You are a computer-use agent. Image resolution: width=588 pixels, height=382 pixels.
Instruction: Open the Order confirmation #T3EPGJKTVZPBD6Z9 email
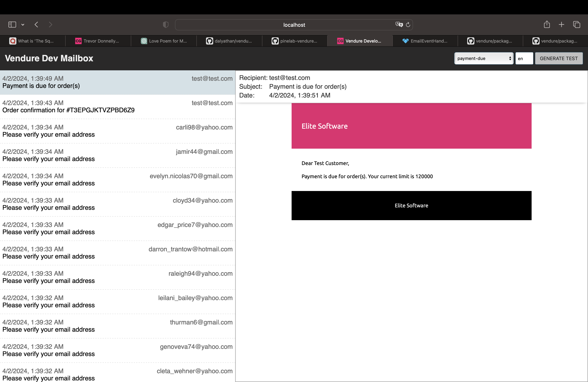[x=117, y=107]
